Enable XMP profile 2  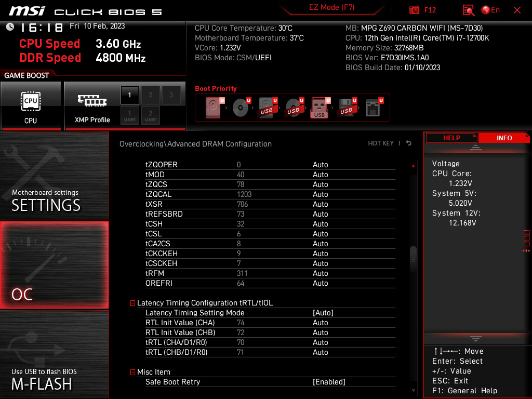point(150,95)
